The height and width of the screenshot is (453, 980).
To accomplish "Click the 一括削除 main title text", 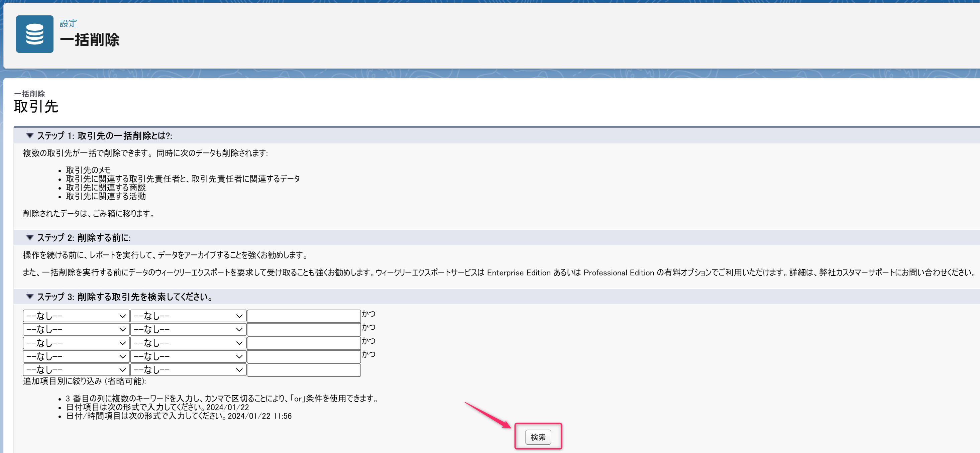I will 90,40.
